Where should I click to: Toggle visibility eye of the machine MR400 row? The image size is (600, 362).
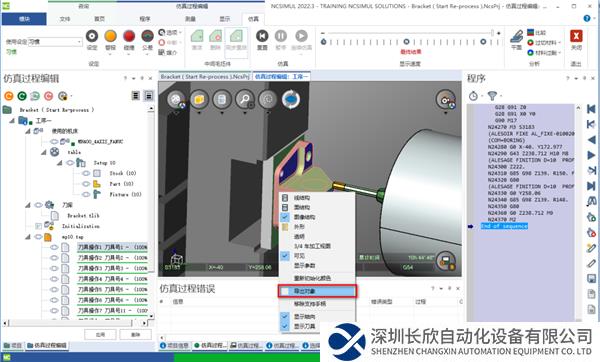click(x=54, y=142)
